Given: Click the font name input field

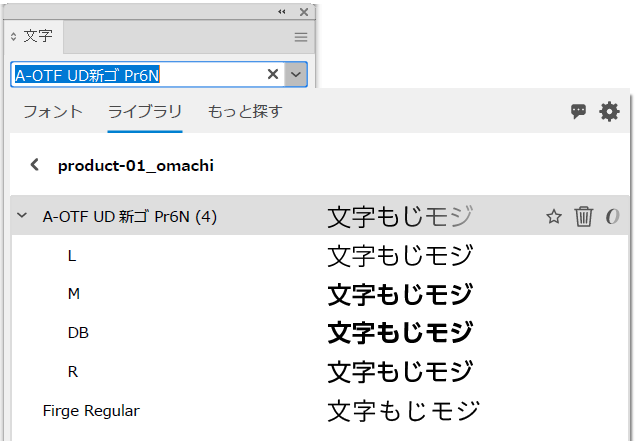Looking at the screenshot, I should tap(135, 74).
